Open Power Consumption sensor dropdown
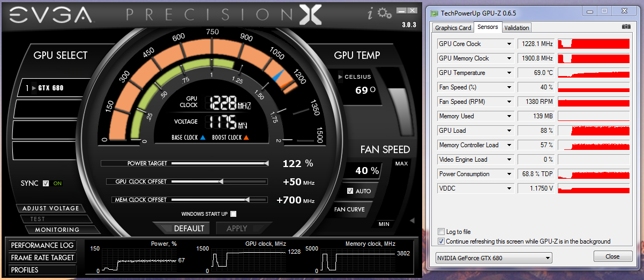 click(510, 174)
